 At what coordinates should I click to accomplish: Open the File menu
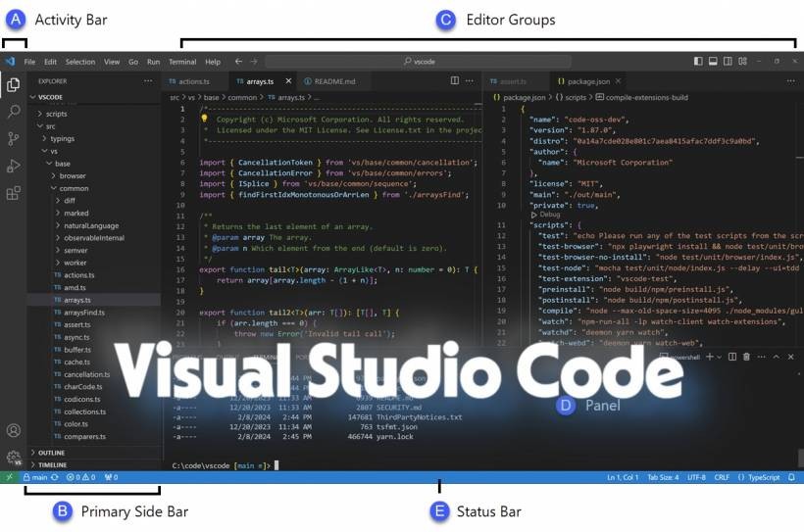pos(29,62)
